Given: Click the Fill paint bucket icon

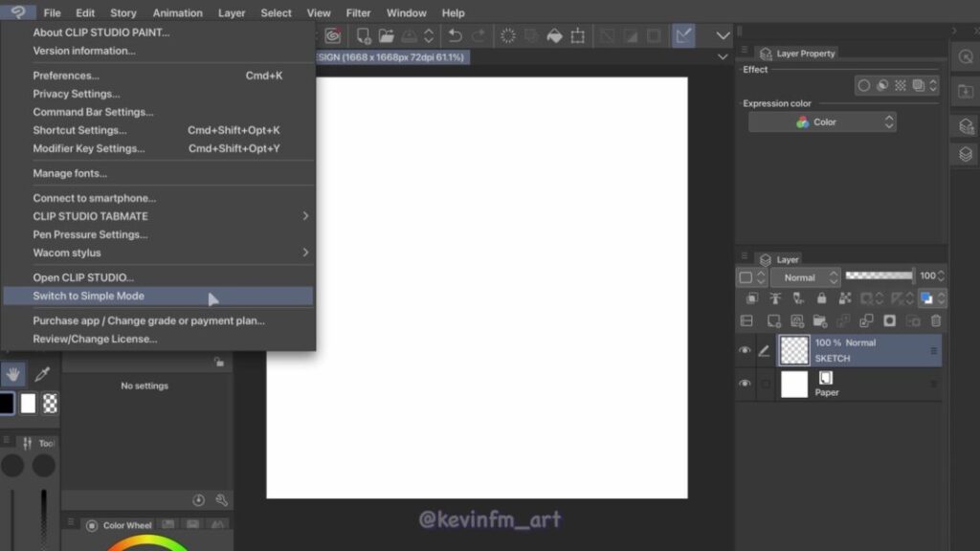Looking at the screenshot, I should click(554, 35).
